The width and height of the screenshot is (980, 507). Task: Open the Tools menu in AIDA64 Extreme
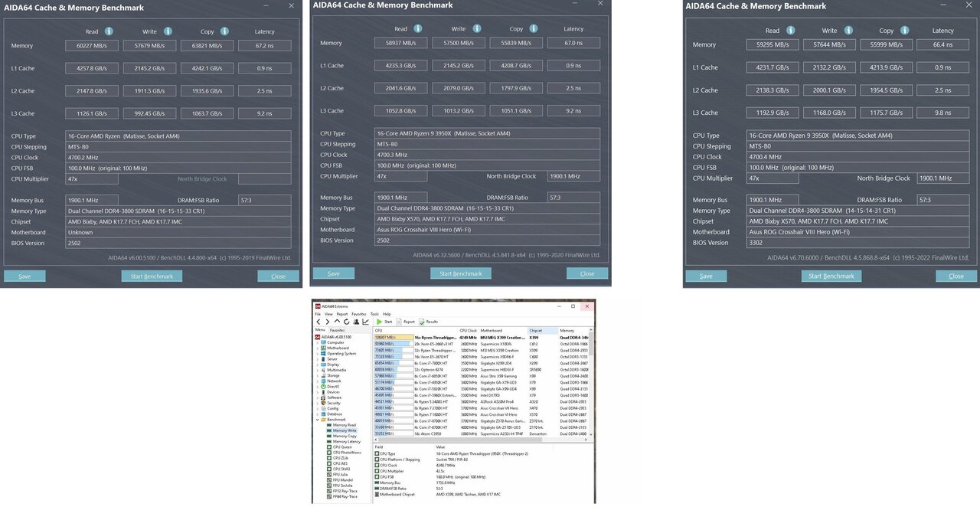point(374,314)
